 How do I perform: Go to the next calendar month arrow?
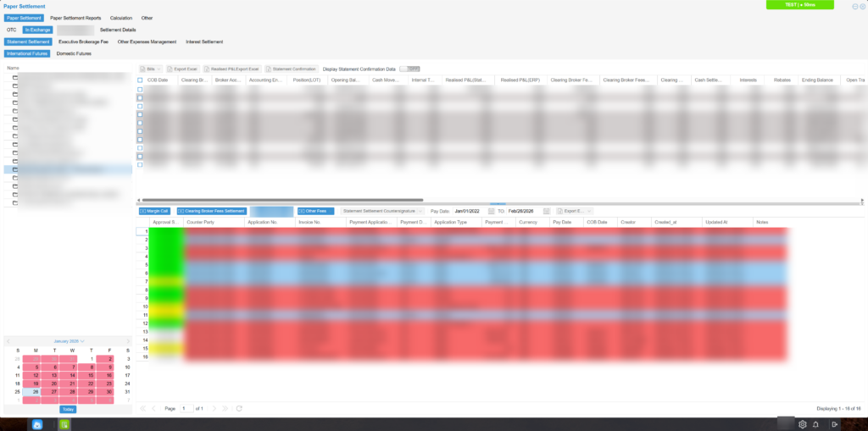129,341
